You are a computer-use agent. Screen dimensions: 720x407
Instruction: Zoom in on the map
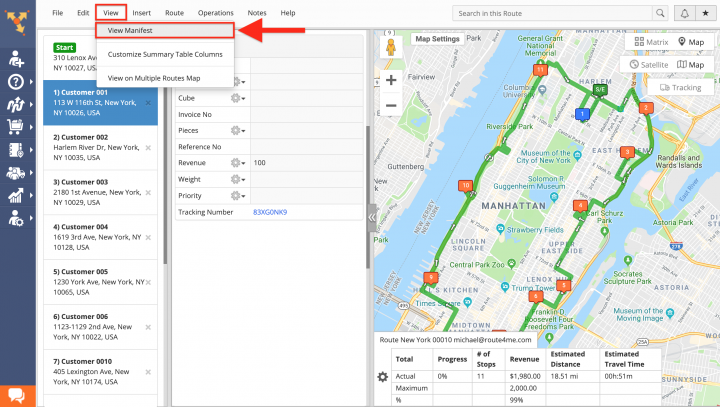pyautogui.click(x=391, y=80)
